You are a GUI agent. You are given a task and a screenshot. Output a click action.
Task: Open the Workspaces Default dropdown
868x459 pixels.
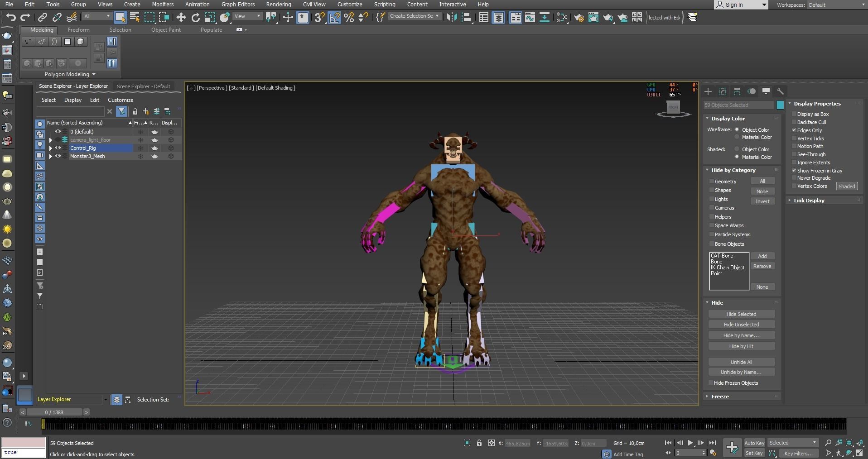(x=836, y=5)
